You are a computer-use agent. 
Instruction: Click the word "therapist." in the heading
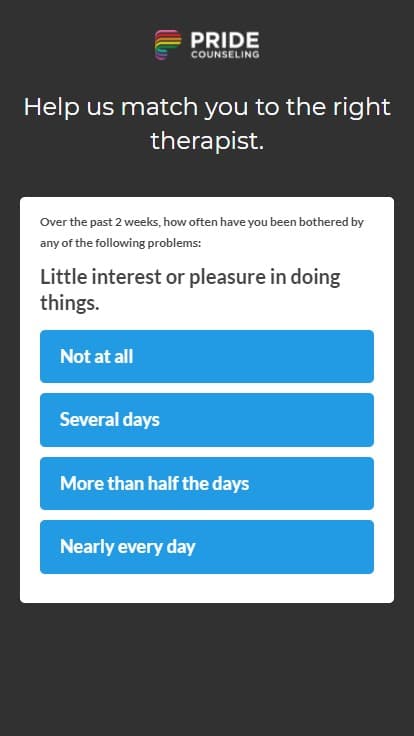[x=207, y=140]
